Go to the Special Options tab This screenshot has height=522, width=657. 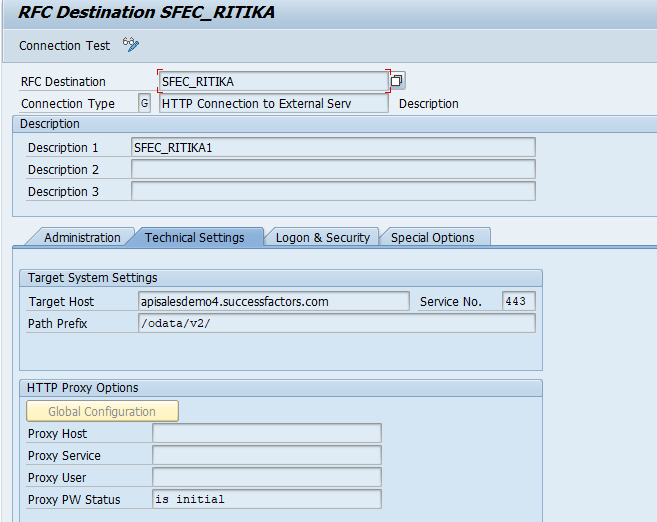pos(432,238)
